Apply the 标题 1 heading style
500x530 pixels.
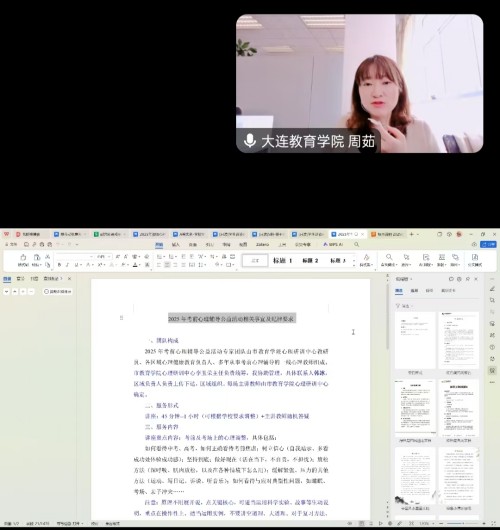(282, 261)
